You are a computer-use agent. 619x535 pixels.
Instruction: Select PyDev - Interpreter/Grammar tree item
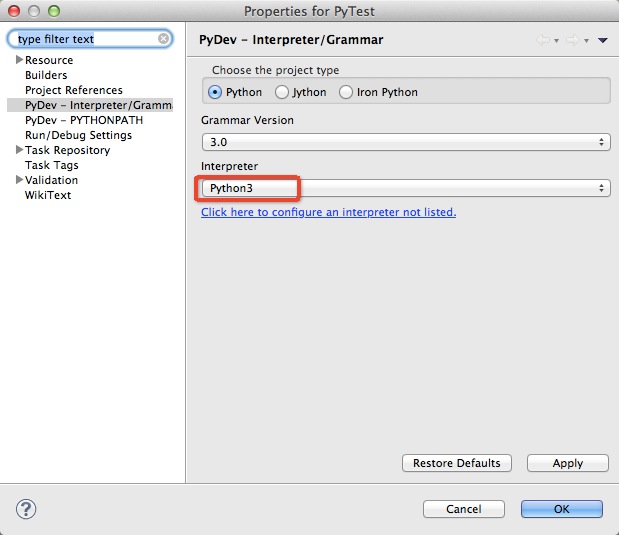(x=99, y=105)
